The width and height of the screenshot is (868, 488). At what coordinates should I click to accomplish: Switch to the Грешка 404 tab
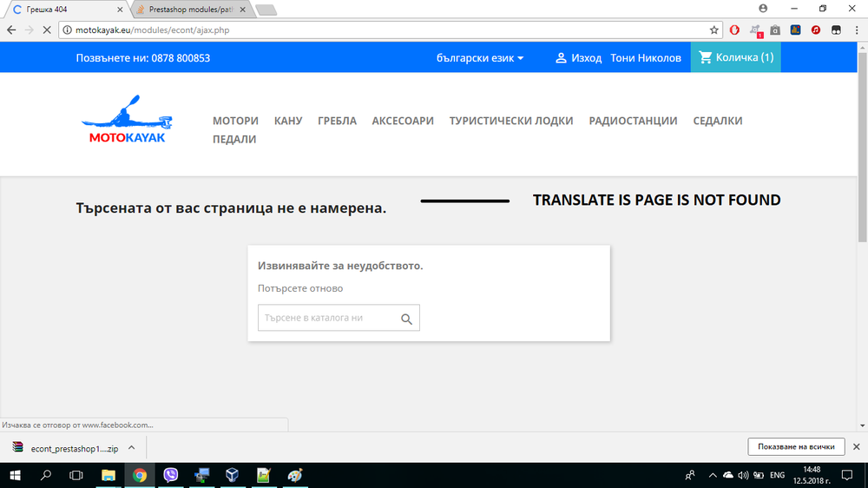pyautogui.click(x=65, y=10)
